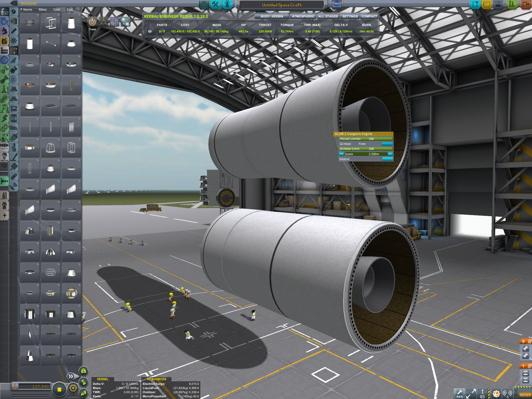Toggle ALL STAGES in KER
Screen dimensions: 532x399
328,16
